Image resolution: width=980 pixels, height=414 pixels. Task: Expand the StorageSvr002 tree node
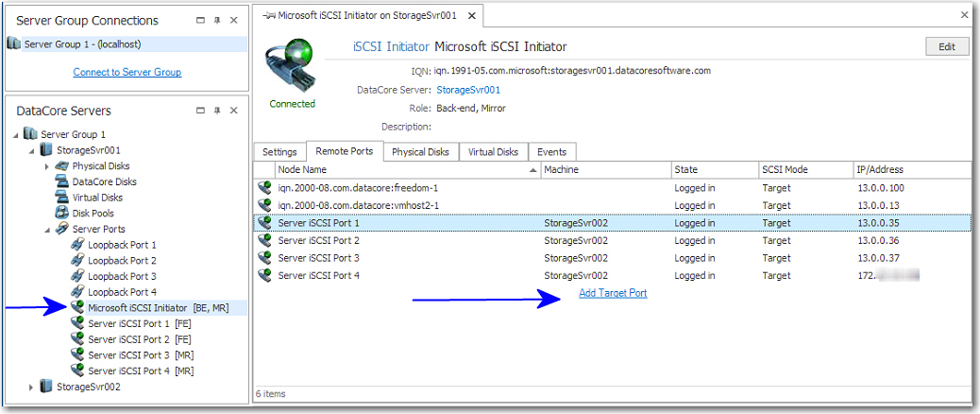click(31, 387)
